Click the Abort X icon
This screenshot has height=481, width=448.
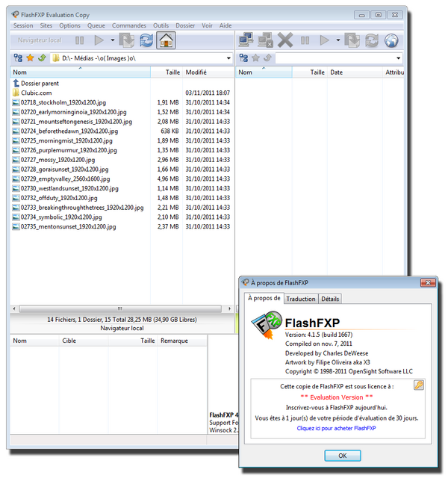(x=285, y=40)
